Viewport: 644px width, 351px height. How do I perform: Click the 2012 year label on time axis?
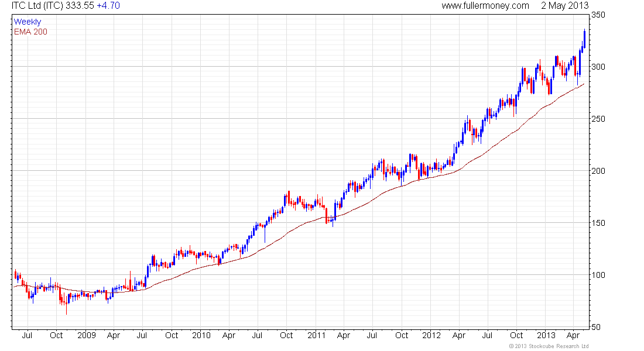(431, 335)
